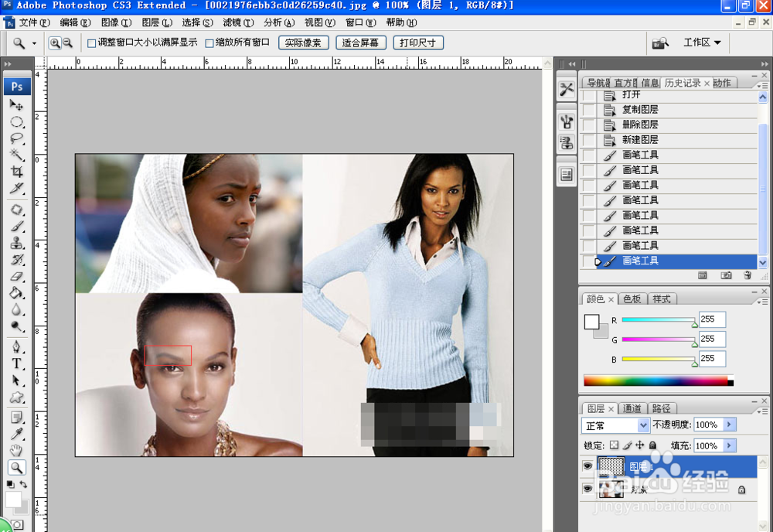Viewport: 773px width, 532px height.
Task: Open fill 填充 slider arrow
Action: (x=729, y=445)
